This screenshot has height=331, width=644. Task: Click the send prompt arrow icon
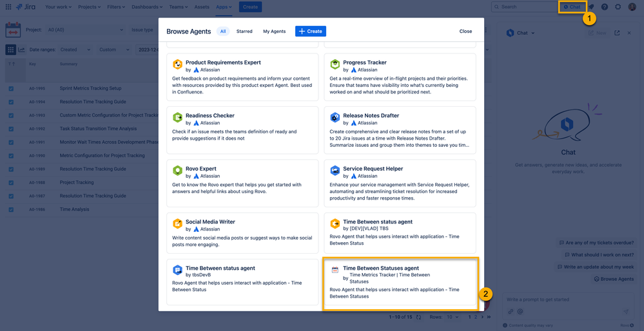click(x=626, y=311)
